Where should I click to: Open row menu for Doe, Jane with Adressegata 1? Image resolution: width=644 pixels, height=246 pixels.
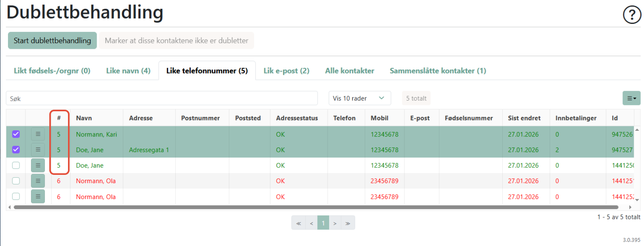(x=38, y=150)
